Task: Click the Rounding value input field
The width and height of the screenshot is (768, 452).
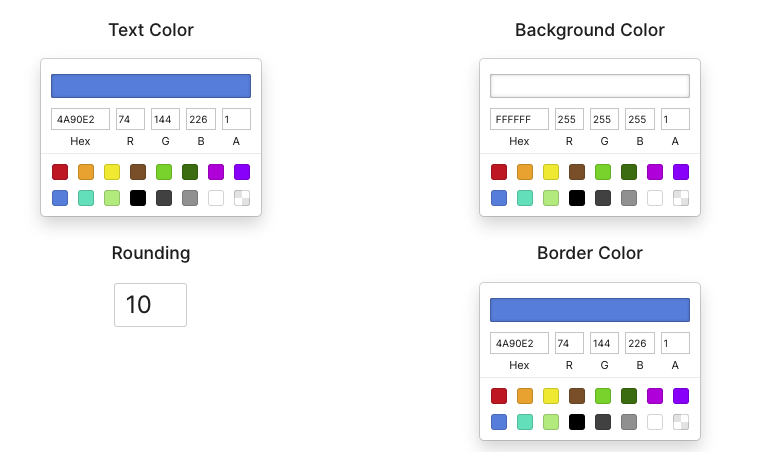Action: click(150, 305)
